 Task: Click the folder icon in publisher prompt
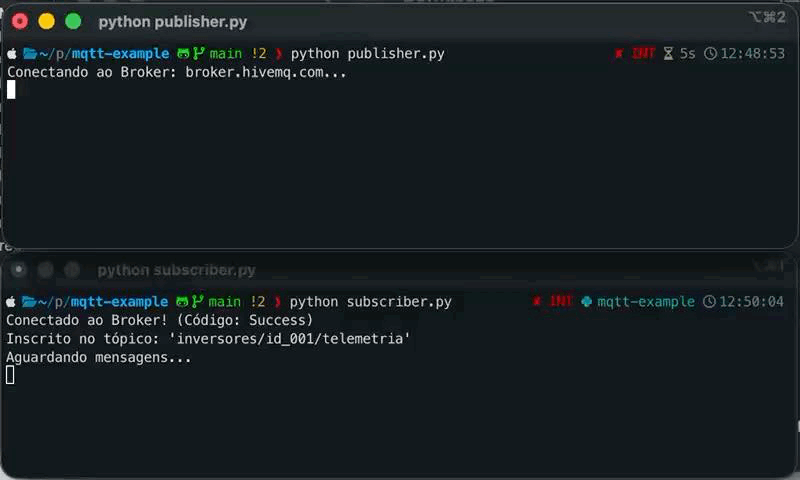pos(29,53)
